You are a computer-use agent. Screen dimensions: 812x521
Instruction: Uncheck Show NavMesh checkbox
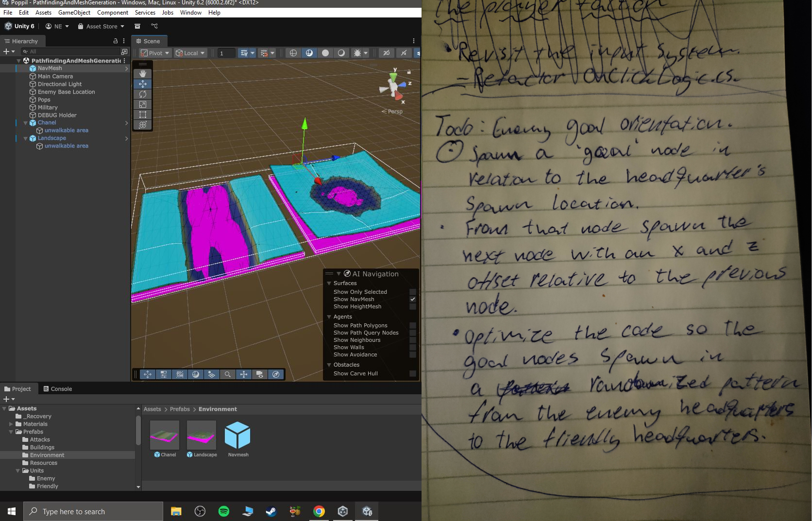pyautogui.click(x=413, y=299)
